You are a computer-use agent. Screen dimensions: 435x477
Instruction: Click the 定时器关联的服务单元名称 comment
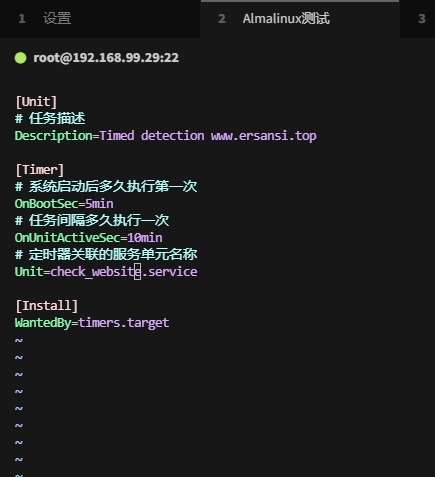pyautogui.click(x=113, y=255)
